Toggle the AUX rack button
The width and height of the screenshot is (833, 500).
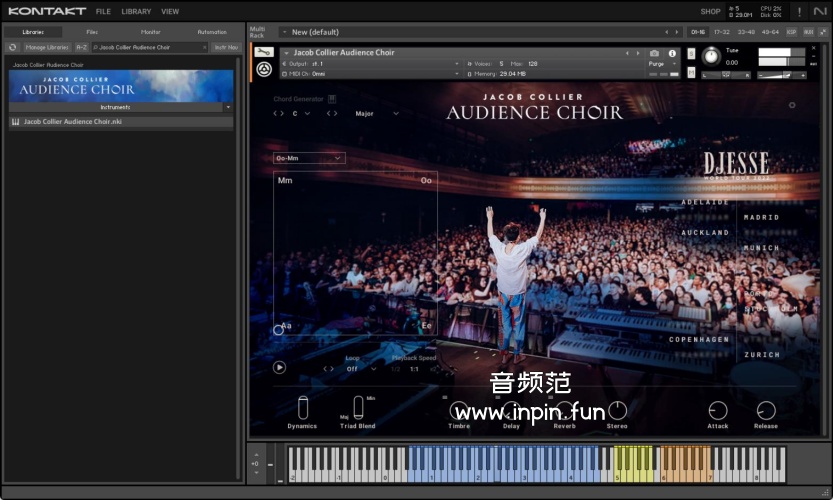click(808, 32)
